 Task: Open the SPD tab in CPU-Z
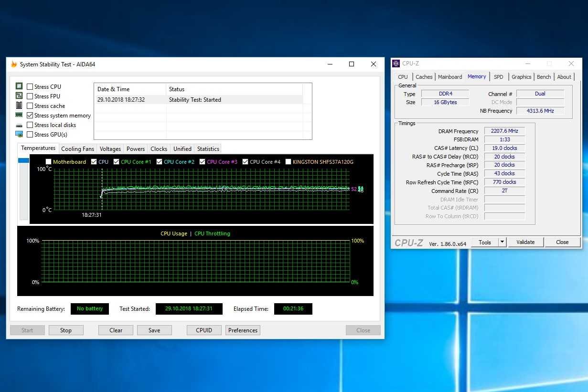(x=498, y=77)
